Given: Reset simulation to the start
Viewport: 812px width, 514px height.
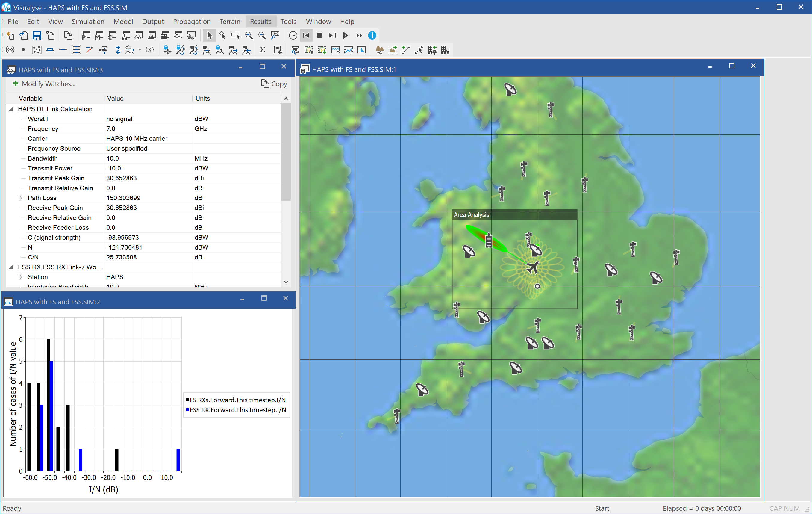Looking at the screenshot, I should (x=306, y=35).
